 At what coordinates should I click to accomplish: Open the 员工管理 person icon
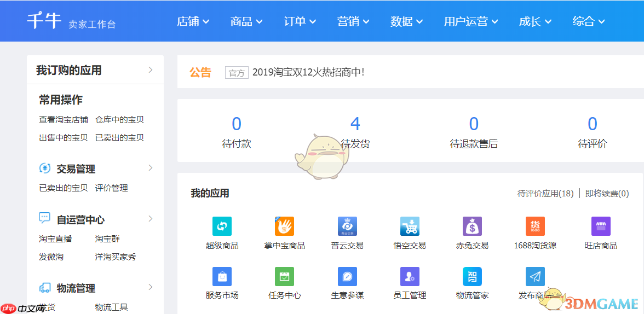(x=410, y=277)
